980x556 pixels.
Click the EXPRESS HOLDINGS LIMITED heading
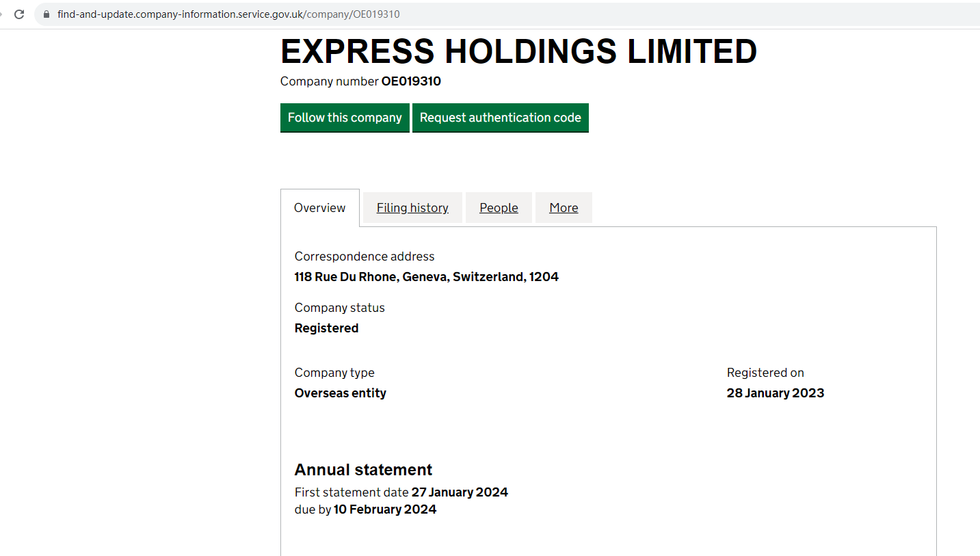point(518,51)
